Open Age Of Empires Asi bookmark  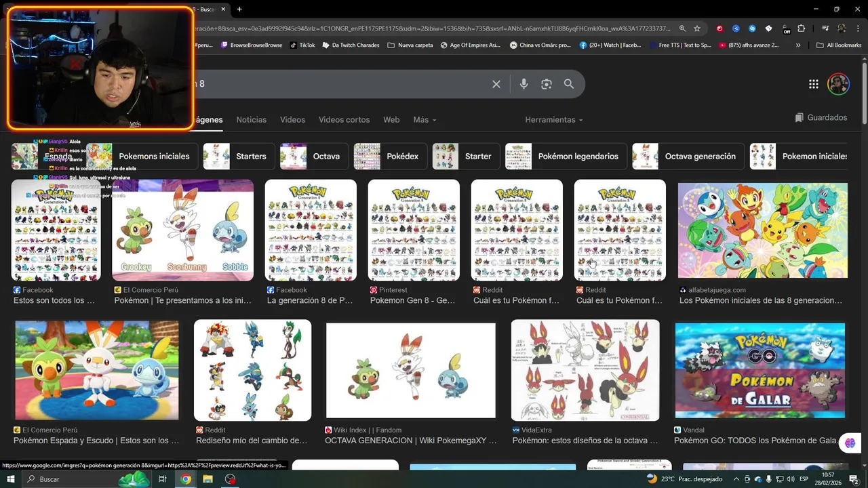470,45
